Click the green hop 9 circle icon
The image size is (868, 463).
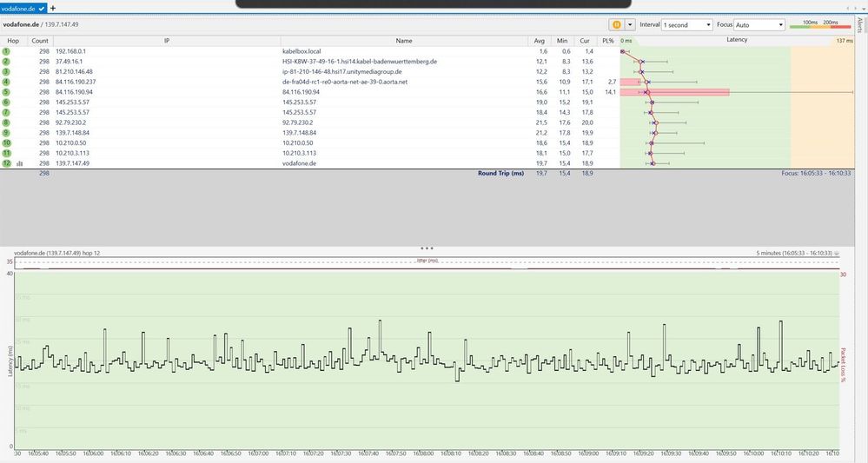click(x=6, y=133)
